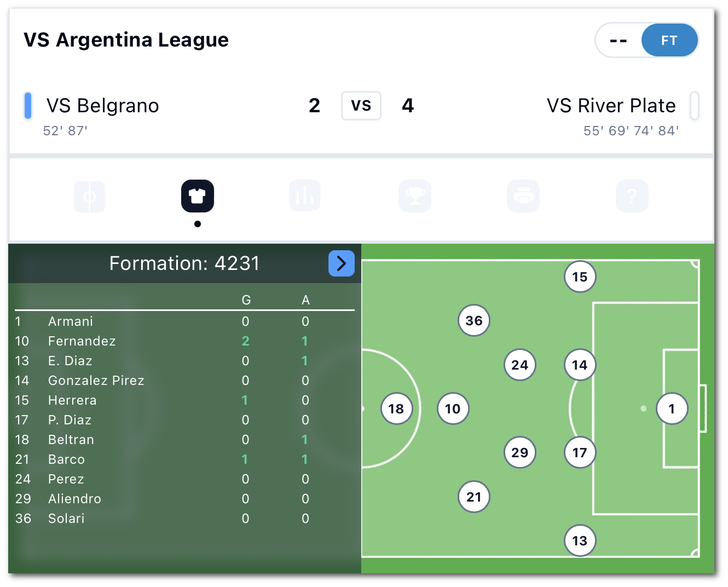Open the bar chart statistics icon
The width and height of the screenshot is (728, 587).
(x=305, y=195)
